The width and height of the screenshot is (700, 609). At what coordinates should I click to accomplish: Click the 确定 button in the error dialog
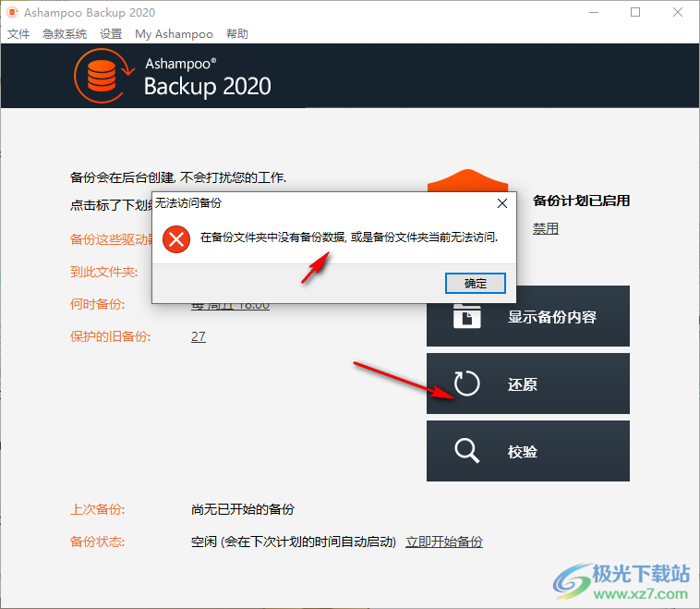coord(476,284)
